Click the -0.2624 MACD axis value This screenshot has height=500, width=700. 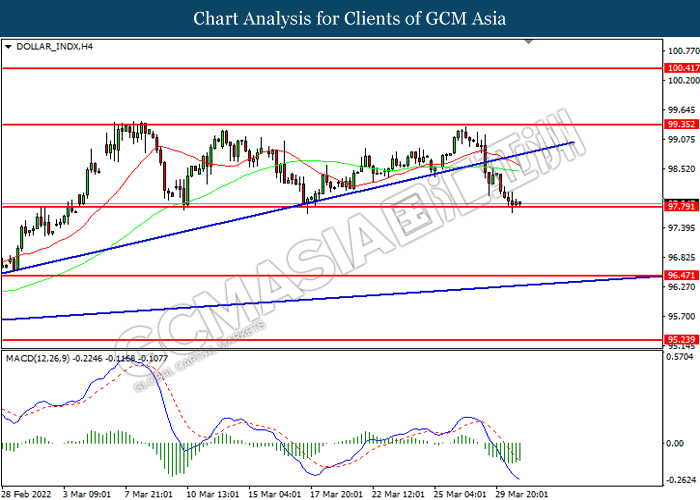coord(681,480)
